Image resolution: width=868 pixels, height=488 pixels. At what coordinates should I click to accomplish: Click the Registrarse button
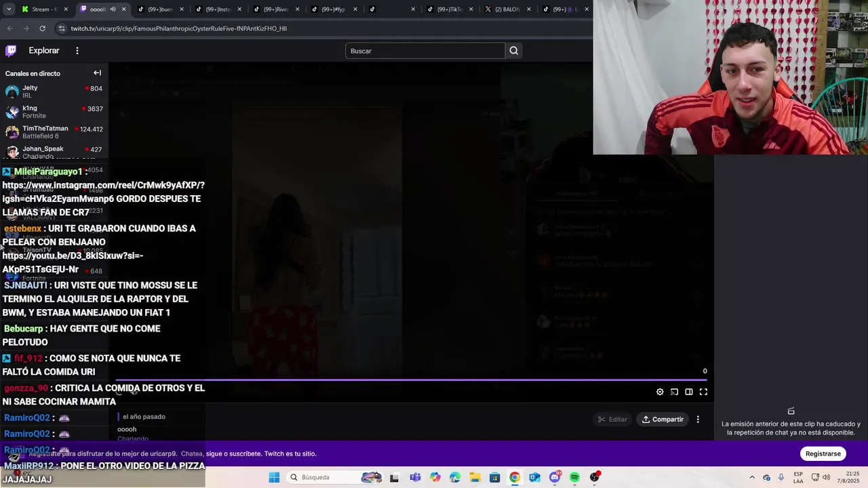823,453
